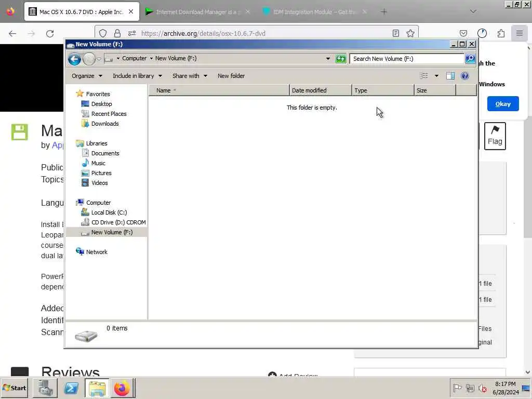Open the Organize menu
Image resolution: width=532 pixels, height=399 pixels.
[87, 76]
